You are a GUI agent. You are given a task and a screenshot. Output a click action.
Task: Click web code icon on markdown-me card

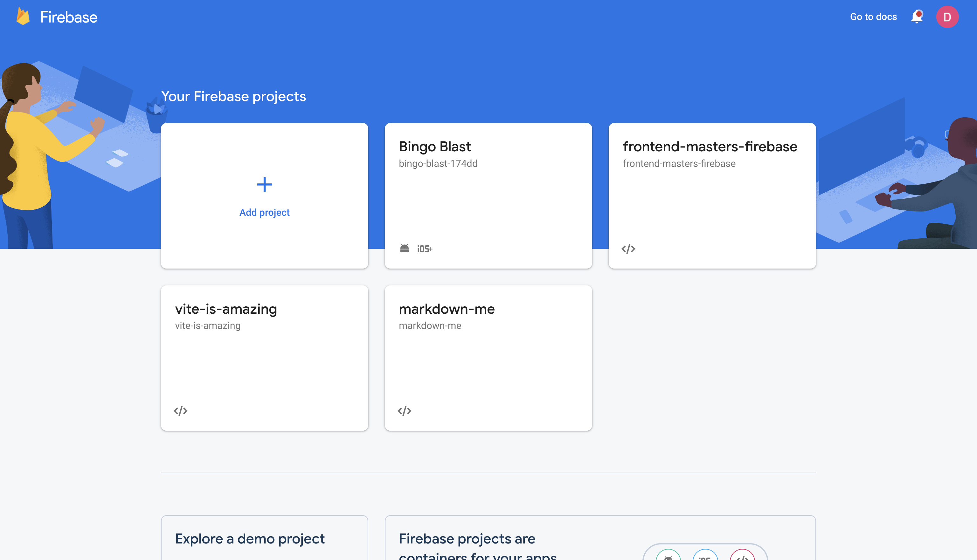pos(405,411)
